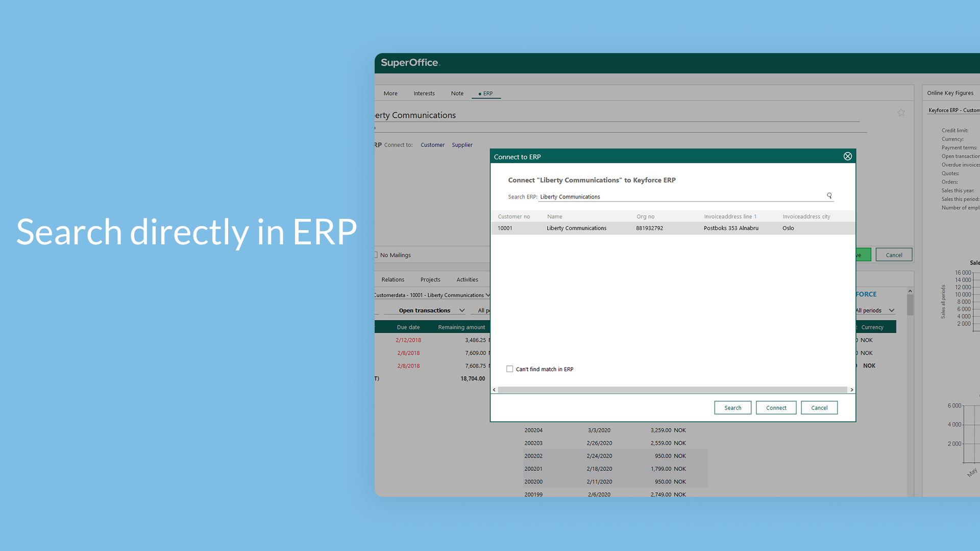Toggle the Customer connect option
This screenshot has height=551, width=980.
coord(431,144)
